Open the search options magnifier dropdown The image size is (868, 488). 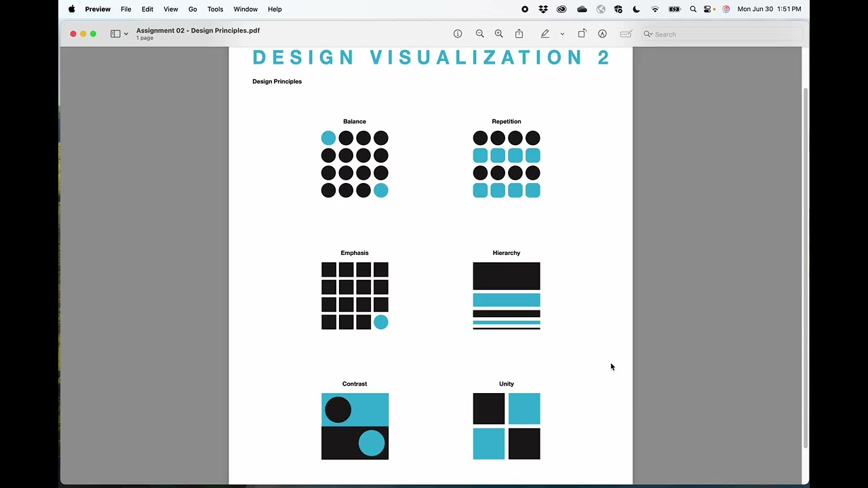coord(648,34)
